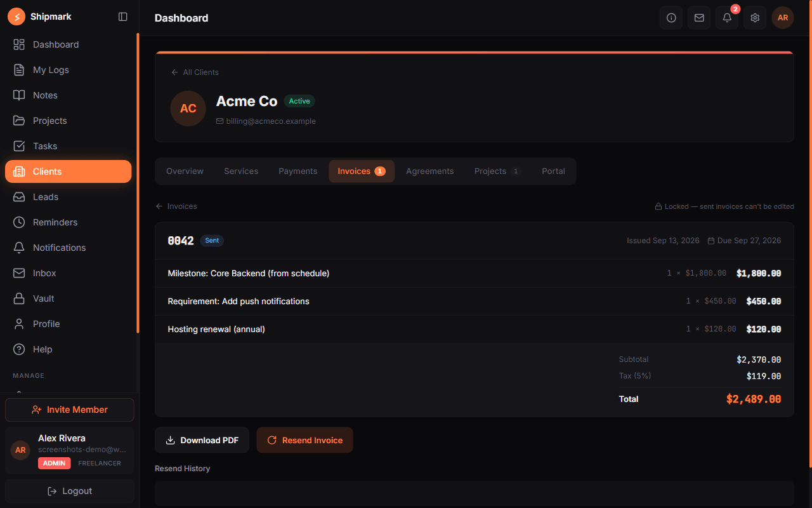Switch to the Portal tab
Screen dimensions: 812x508
coord(553,171)
